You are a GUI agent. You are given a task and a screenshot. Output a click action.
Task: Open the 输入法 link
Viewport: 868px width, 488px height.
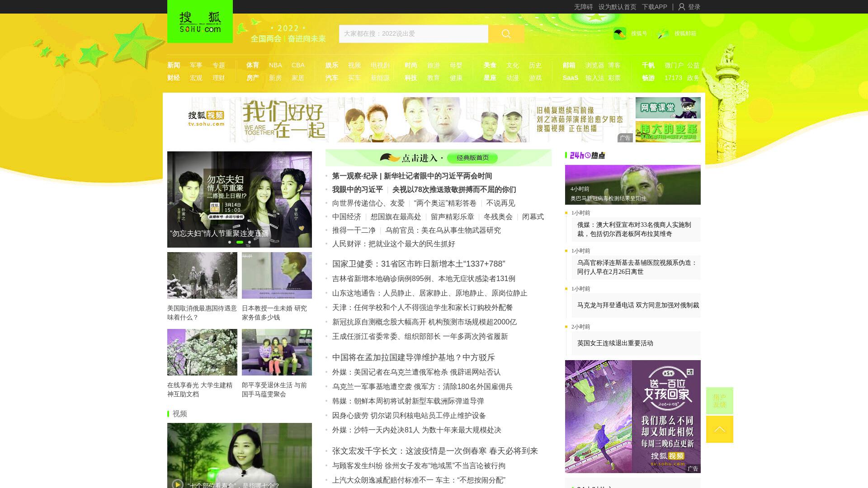(594, 78)
